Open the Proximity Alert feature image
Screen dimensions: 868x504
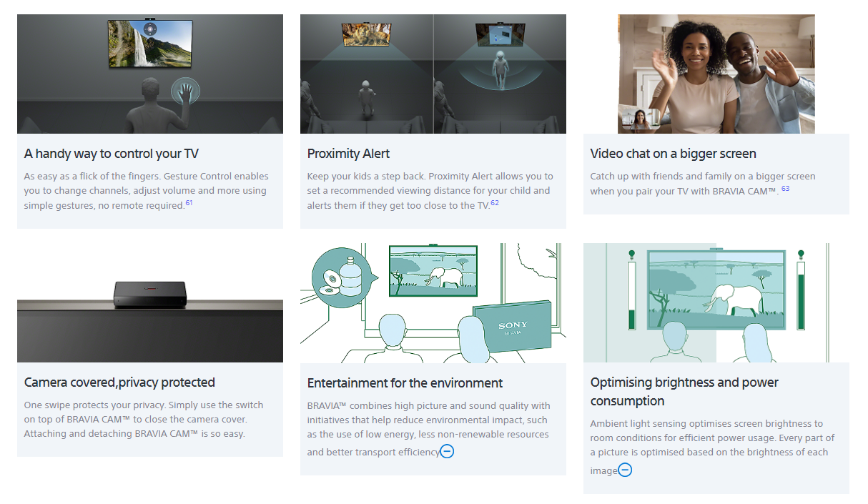tap(433, 74)
